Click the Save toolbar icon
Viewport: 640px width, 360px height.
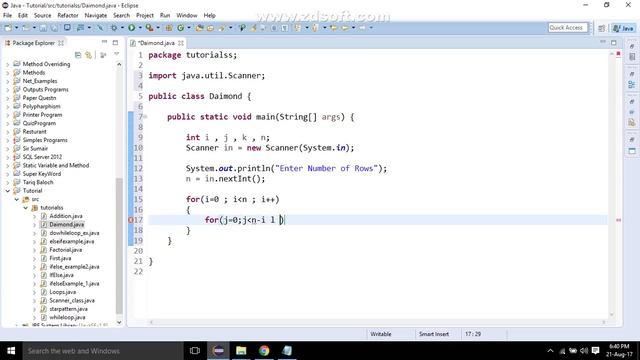tap(43, 28)
